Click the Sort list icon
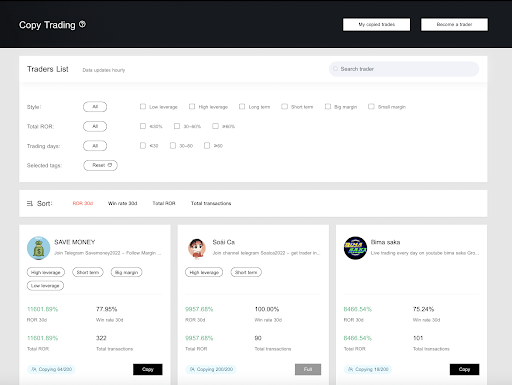The width and height of the screenshot is (512, 385). pos(30,203)
